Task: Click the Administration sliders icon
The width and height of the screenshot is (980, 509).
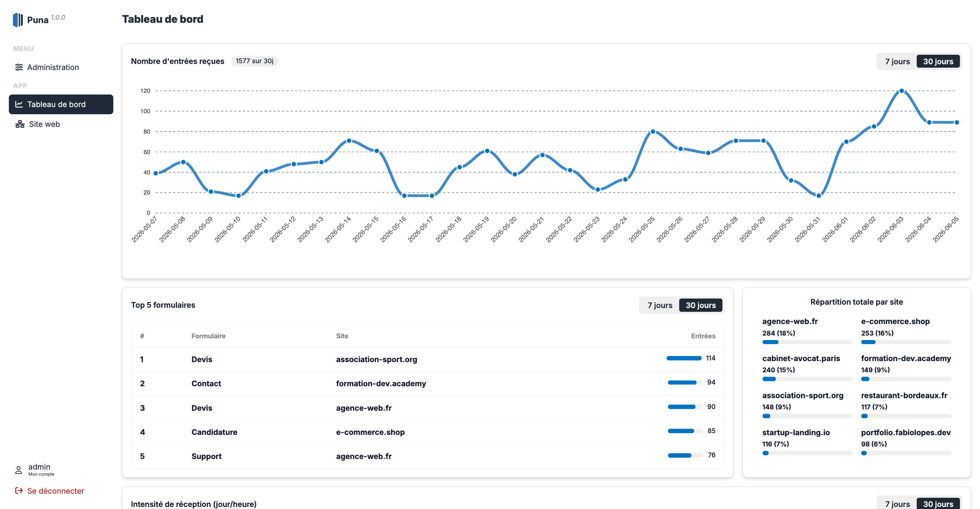Action: 19,67
